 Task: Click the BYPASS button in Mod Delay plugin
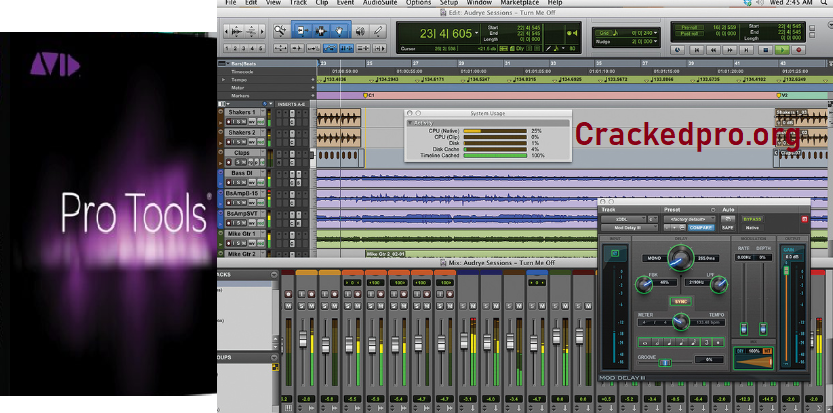tap(752, 219)
